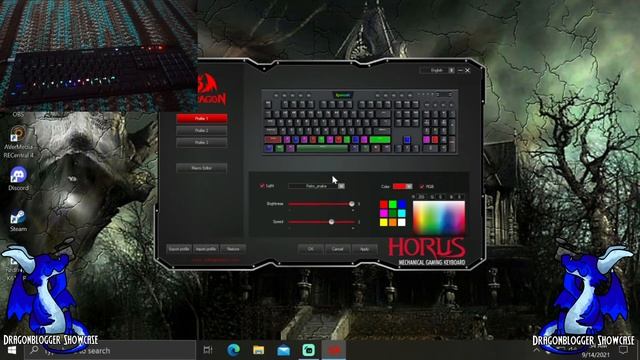Click inside the rainbow color spectrum picker
The height and width of the screenshot is (360, 640).
(x=439, y=218)
